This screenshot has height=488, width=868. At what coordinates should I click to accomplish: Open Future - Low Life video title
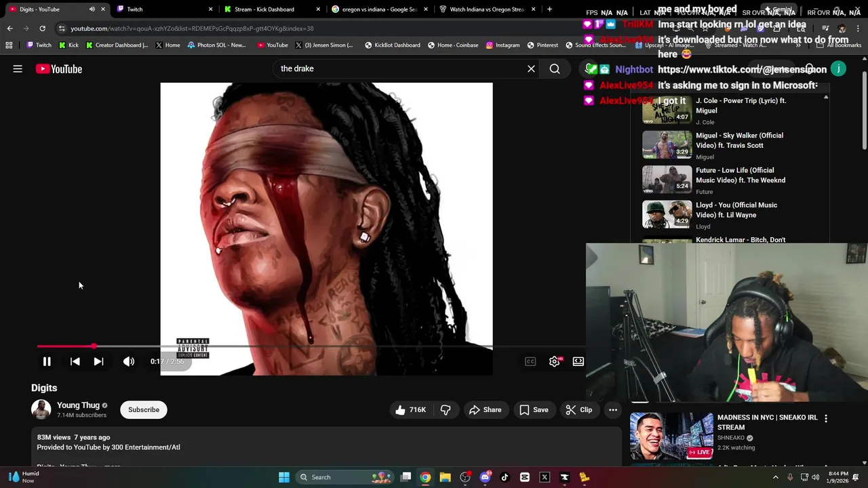point(741,176)
